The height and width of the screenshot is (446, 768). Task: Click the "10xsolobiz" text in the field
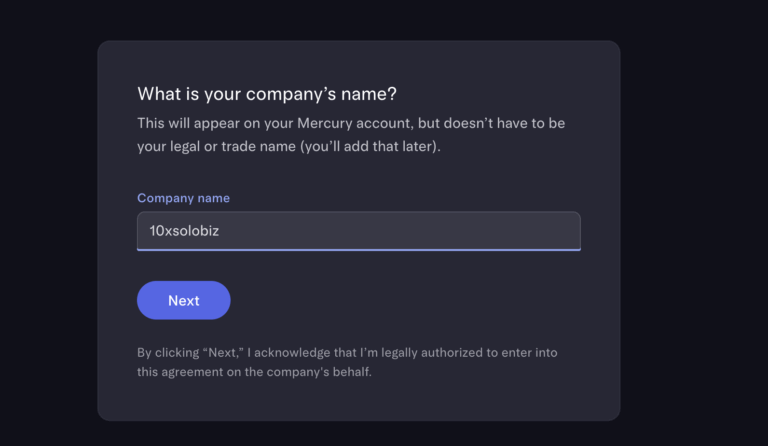pos(184,231)
